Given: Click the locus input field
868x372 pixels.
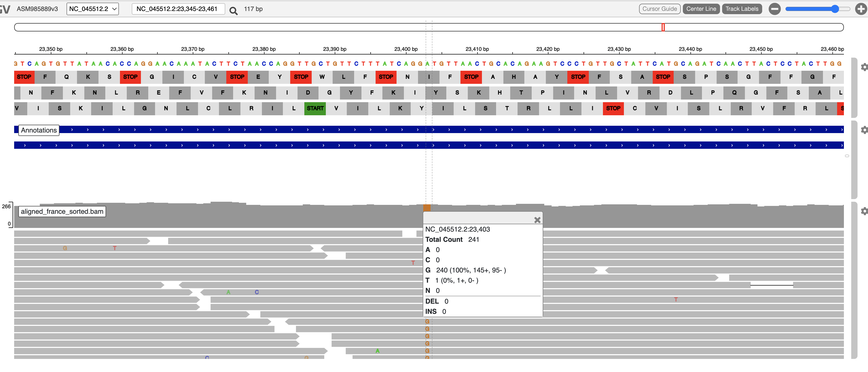Looking at the screenshot, I should (x=178, y=9).
